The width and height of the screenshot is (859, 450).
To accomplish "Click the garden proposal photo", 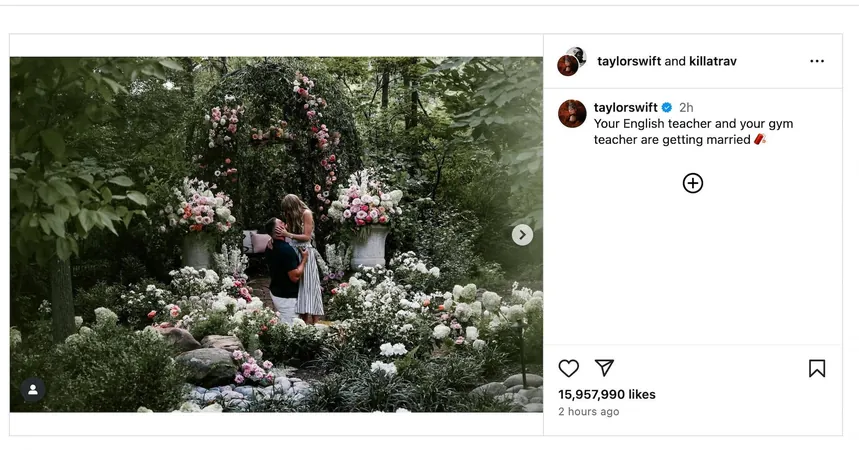I will tap(276, 235).
